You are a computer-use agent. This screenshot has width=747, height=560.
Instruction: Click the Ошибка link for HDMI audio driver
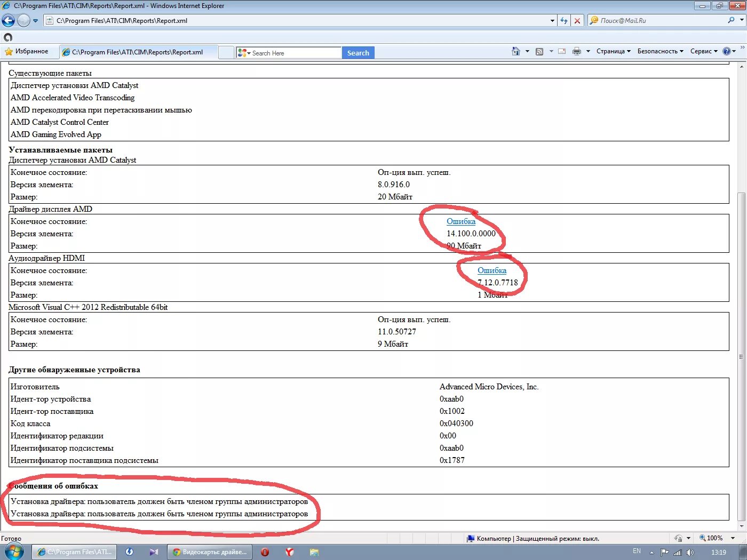point(492,270)
